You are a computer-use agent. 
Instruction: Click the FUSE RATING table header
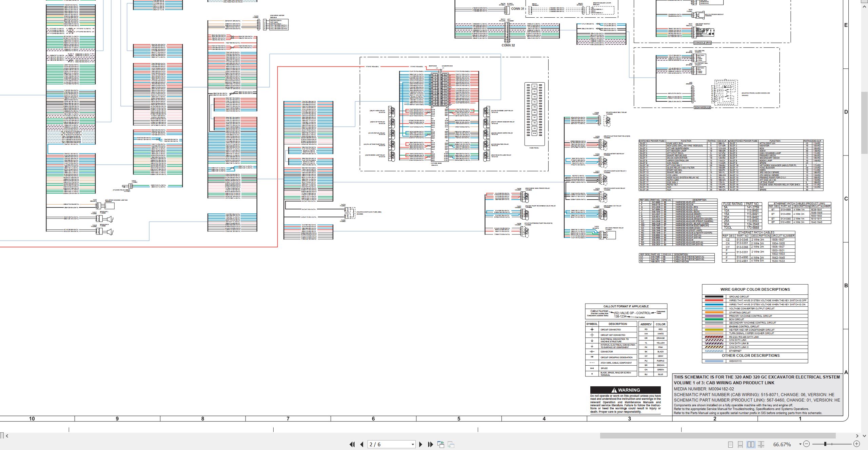[x=732, y=204]
